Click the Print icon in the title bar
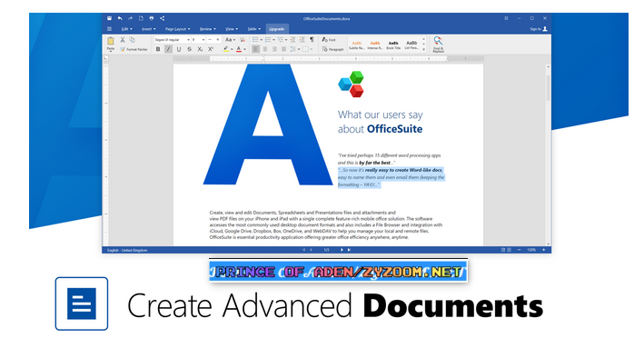The height and width of the screenshot is (358, 644). pyautogui.click(x=152, y=18)
